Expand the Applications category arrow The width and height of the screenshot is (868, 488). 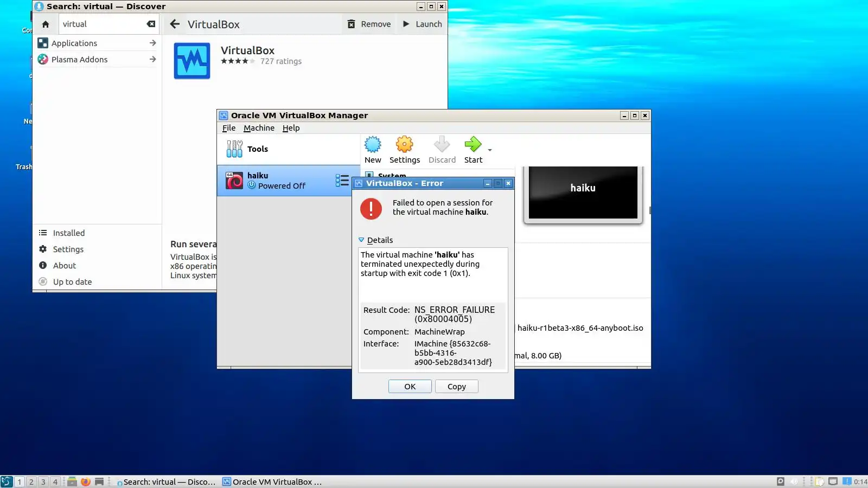152,43
